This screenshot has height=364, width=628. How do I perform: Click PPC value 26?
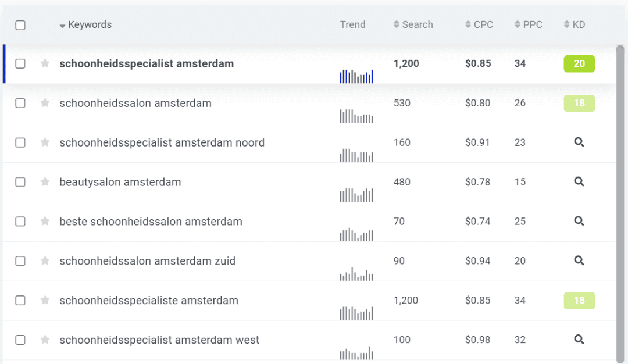[x=520, y=103]
